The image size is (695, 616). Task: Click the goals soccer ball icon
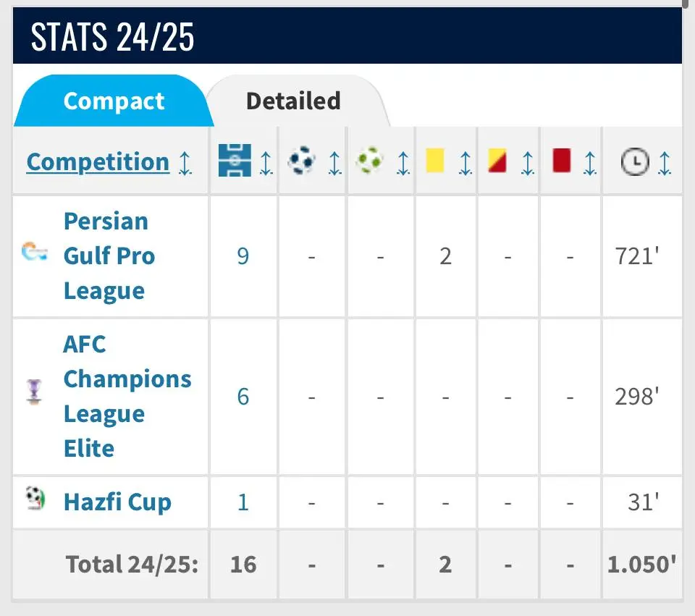click(301, 161)
